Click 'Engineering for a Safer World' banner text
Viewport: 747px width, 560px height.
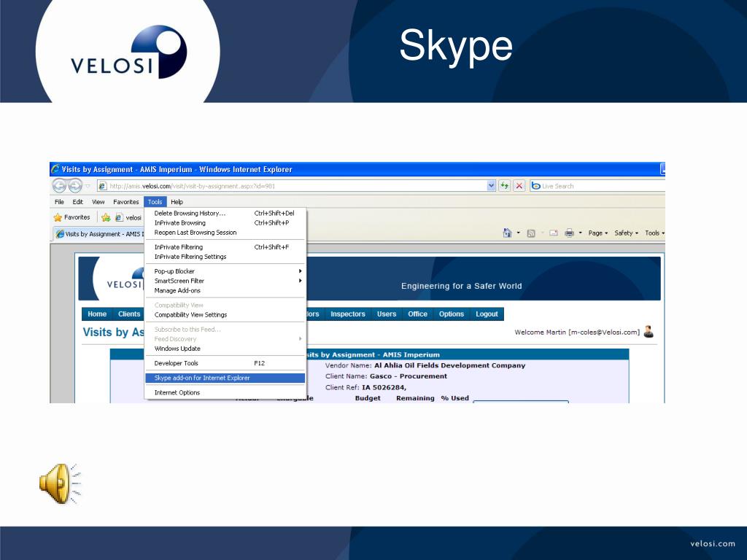[x=461, y=286]
